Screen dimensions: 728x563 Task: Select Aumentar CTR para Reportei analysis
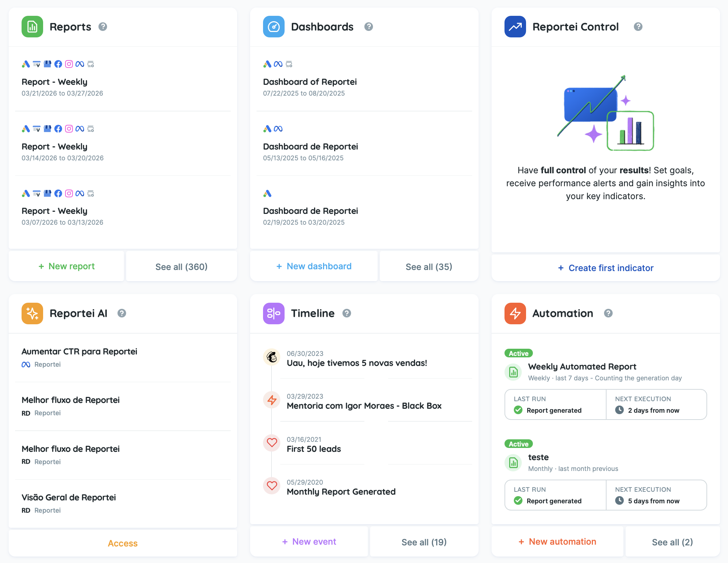(79, 352)
